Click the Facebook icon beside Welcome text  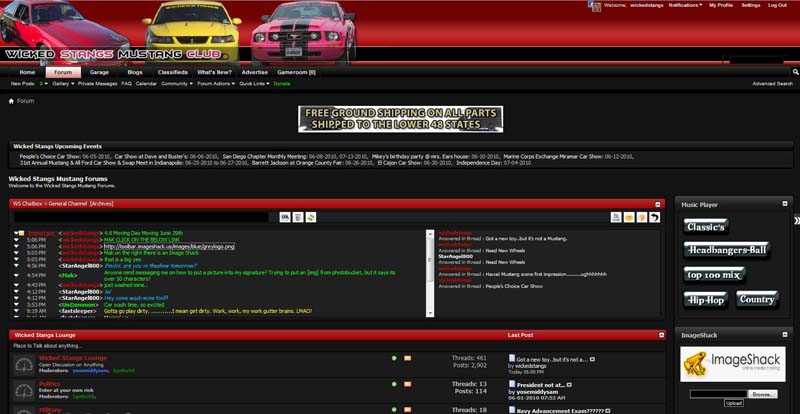(x=594, y=6)
